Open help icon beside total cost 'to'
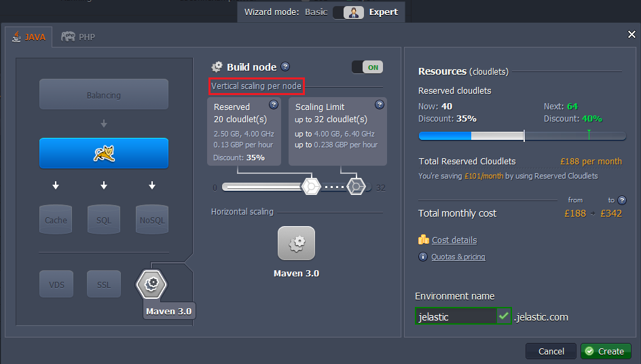641x364 pixels. point(622,200)
